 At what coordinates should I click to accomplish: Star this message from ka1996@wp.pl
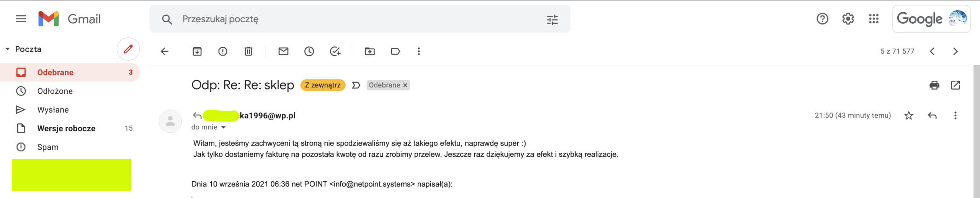[x=909, y=116]
